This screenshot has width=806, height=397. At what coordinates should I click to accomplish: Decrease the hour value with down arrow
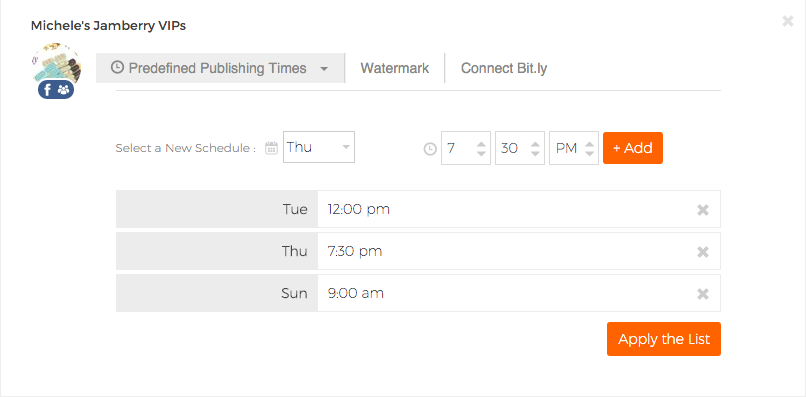point(481,153)
